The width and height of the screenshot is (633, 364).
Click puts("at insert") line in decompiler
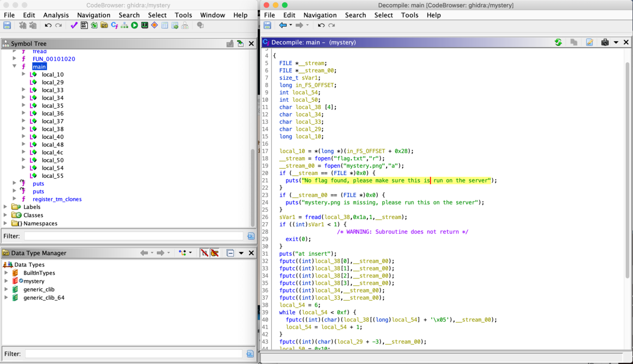[308, 254]
